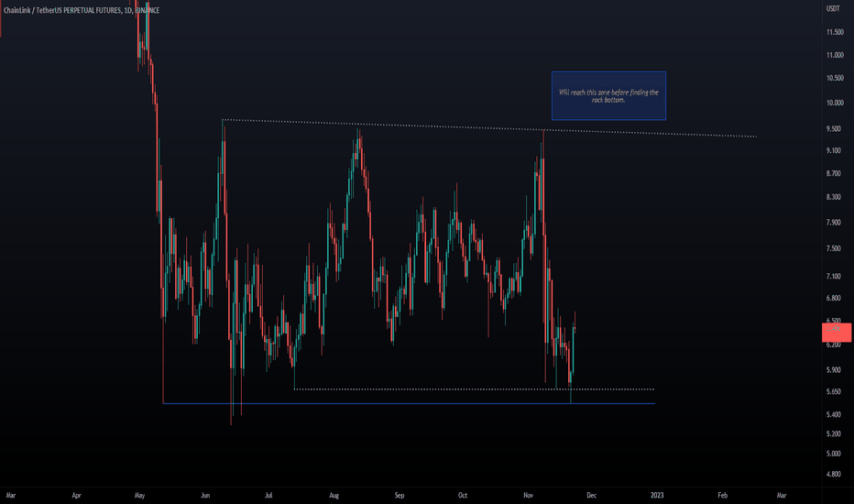Click the 8.300 price axis label
The image size is (854, 504).
(x=833, y=197)
